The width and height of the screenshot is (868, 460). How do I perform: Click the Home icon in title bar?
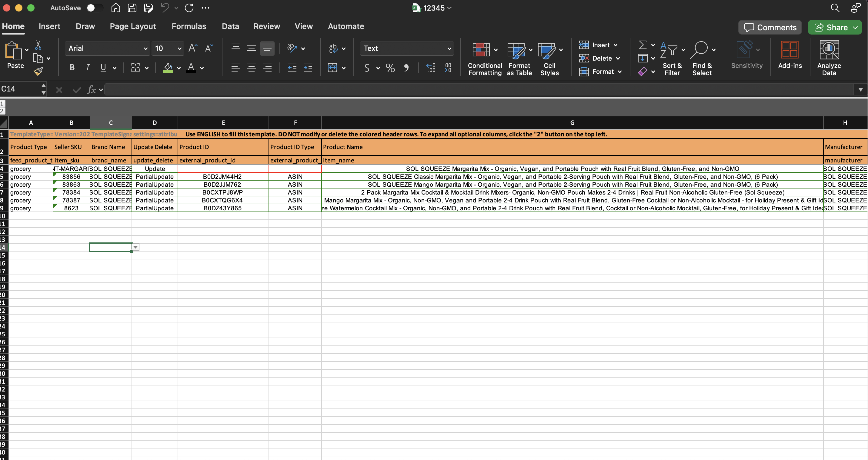115,8
